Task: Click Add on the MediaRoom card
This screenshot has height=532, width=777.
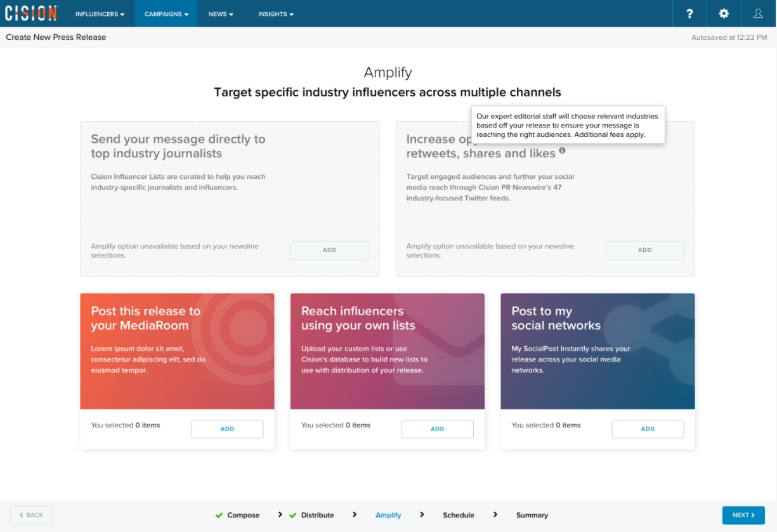Action: [x=227, y=429]
